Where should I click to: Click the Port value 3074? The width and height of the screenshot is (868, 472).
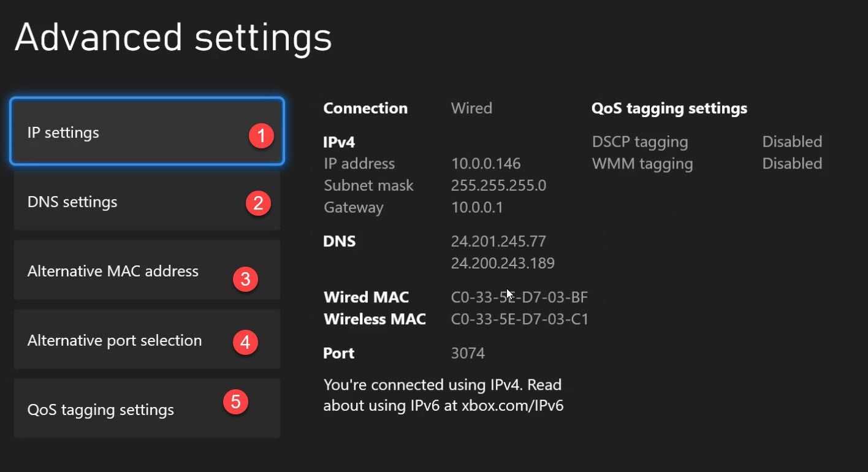point(468,354)
